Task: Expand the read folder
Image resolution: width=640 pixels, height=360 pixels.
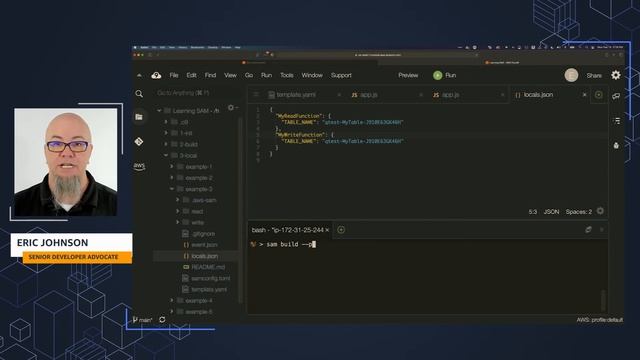Action: click(178, 211)
